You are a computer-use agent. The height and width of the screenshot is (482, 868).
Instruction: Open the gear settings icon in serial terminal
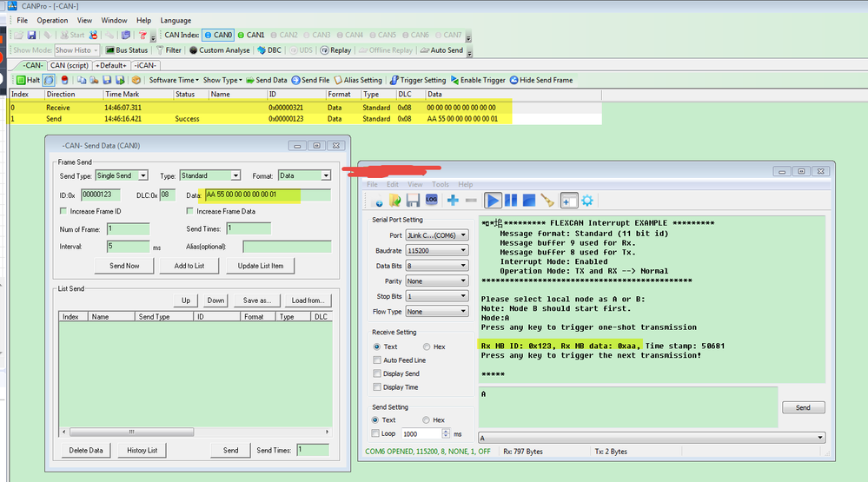[587, 201]
